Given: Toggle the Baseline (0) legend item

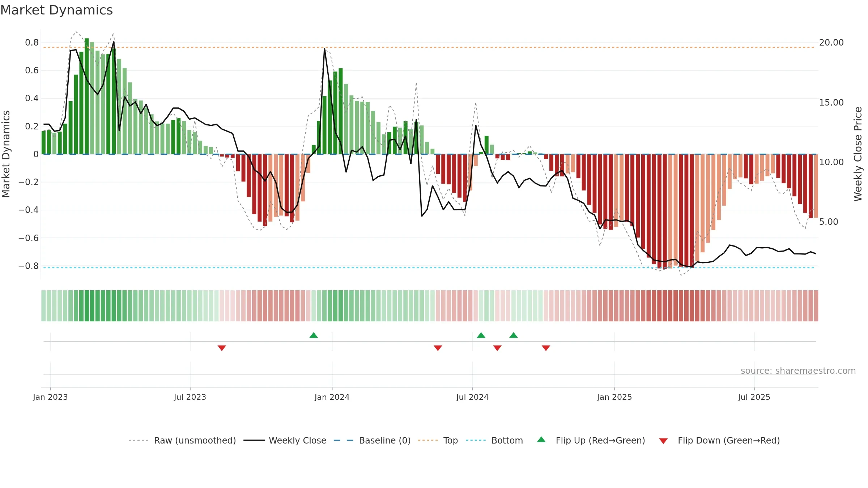Looking at the screenshot, I should click(372, 440).
